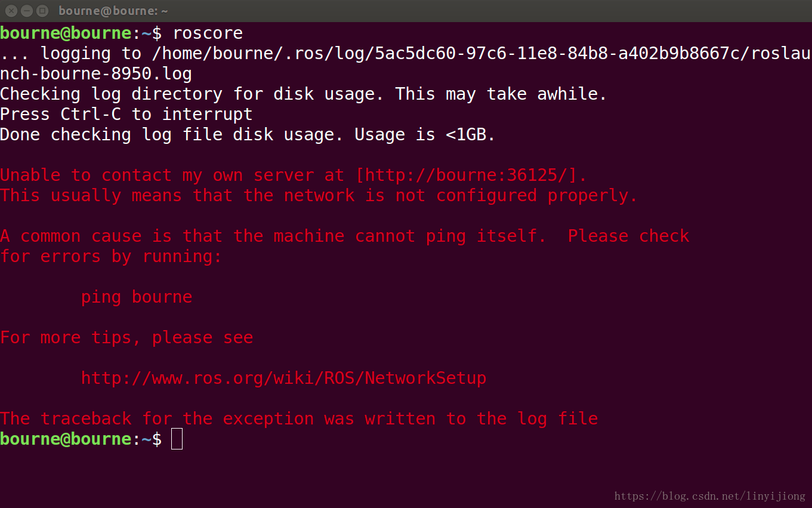Select the Press Ctrl-C to interrupt text
Viewport: 812px width, 508px height.
pos(126,114)
